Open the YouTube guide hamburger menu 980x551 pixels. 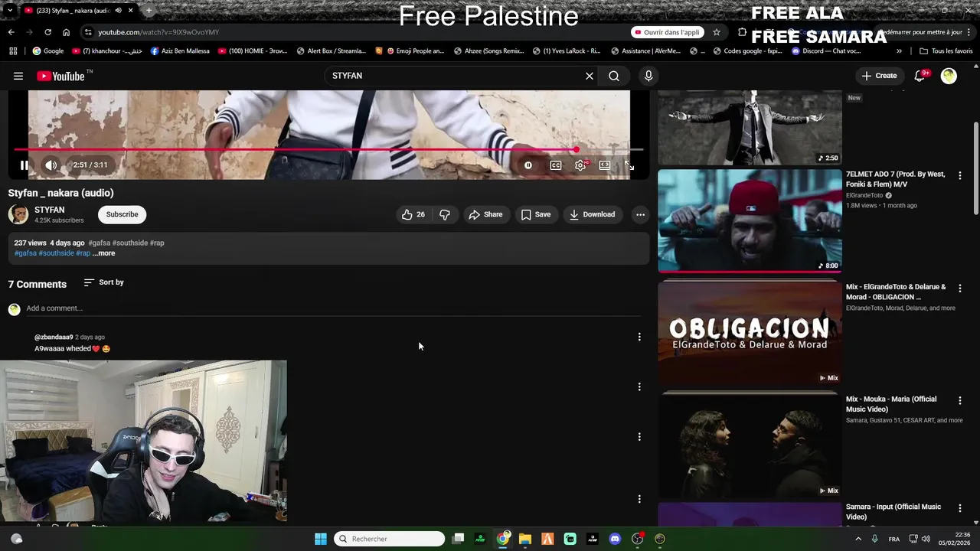[18, 76]
